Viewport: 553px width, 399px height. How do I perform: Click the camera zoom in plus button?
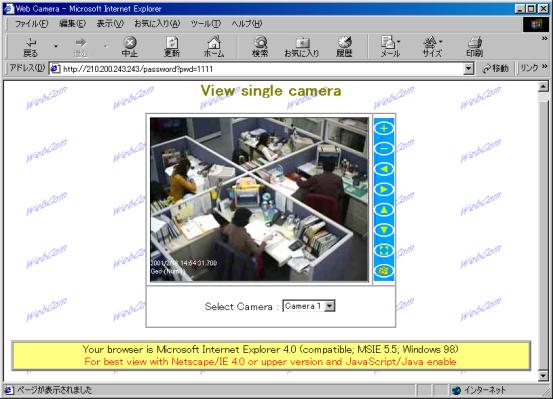coord(384,128)
